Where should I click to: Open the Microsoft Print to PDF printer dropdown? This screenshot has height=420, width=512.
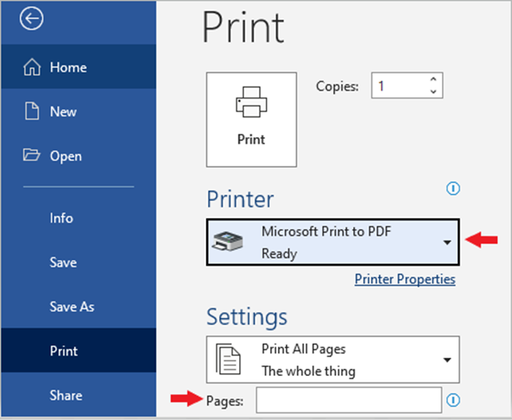(333, 242)
